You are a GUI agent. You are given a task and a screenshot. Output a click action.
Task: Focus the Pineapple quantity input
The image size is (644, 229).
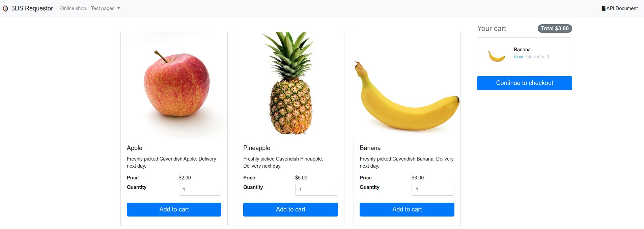[316, 190]
